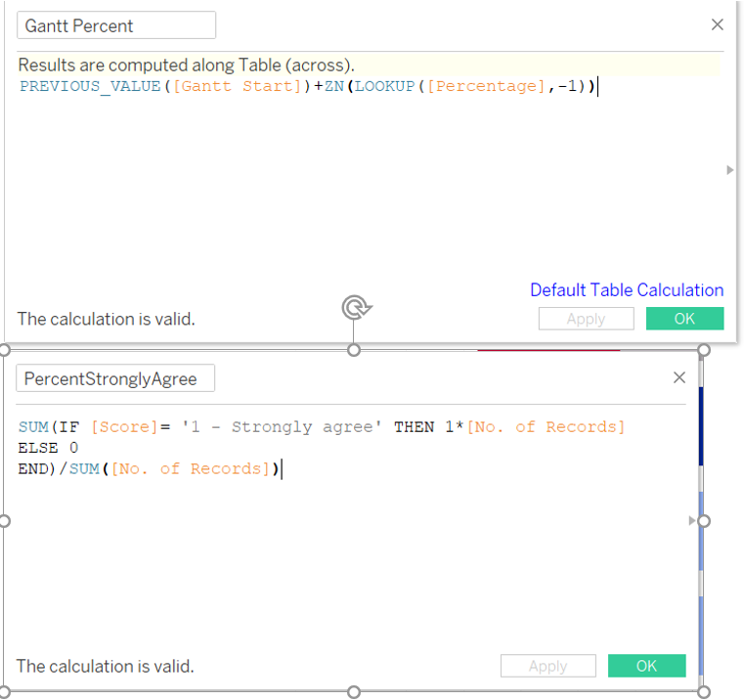Expand the function panel arrow in PercentStronglyAgree editor
The width and height of the screenshot is (744, 700).
pyautogui.click(x=693, y=521)
